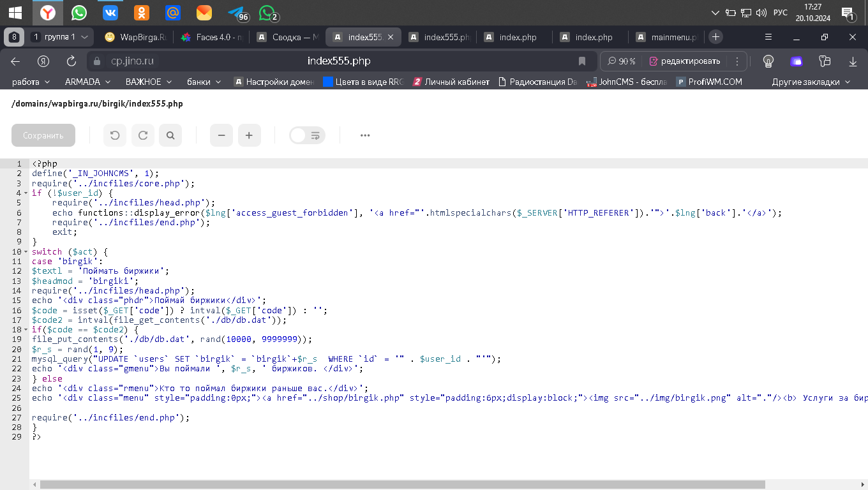Viewport: 868px width, 490px height.
Task: Open search with the magnifier icon
Action: (170, 135)
